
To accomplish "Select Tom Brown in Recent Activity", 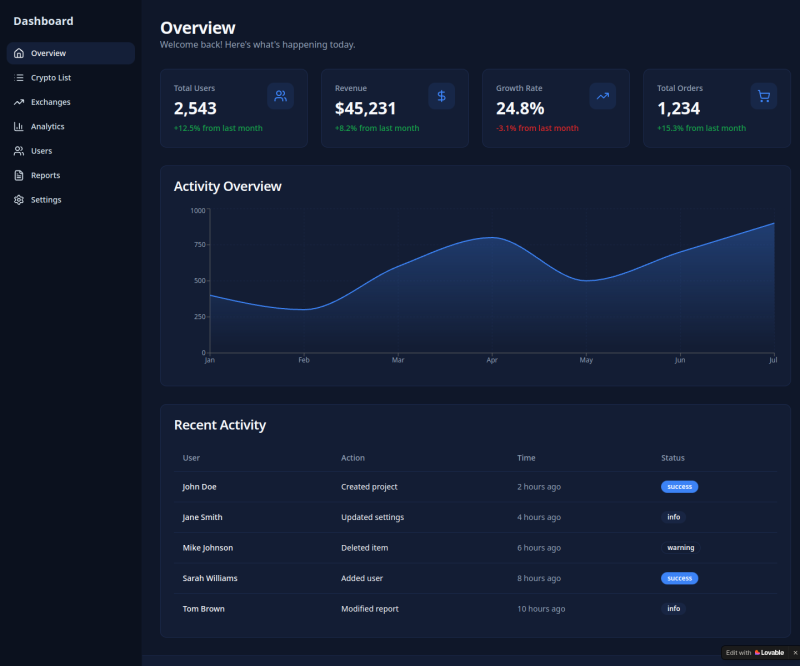I will click(x=204, y=609).
